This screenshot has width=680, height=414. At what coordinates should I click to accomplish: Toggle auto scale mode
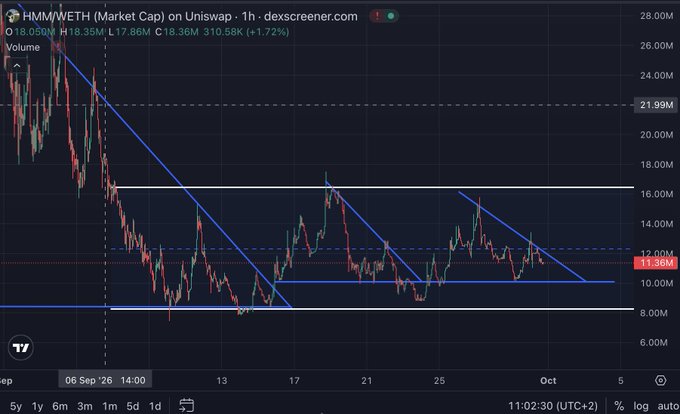(x=668, y=406)
